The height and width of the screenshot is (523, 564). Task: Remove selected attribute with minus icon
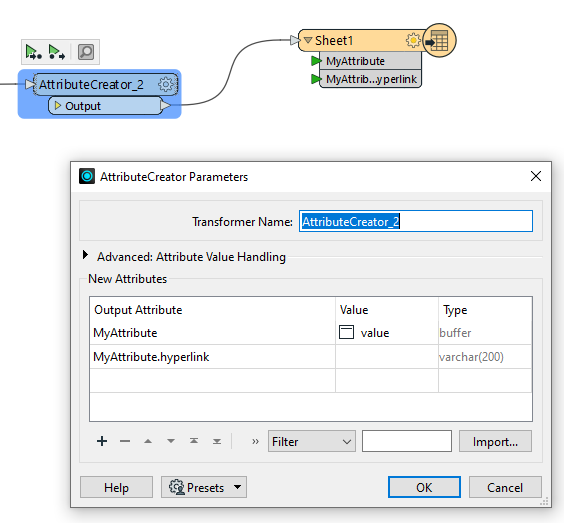tap(125, 441)
